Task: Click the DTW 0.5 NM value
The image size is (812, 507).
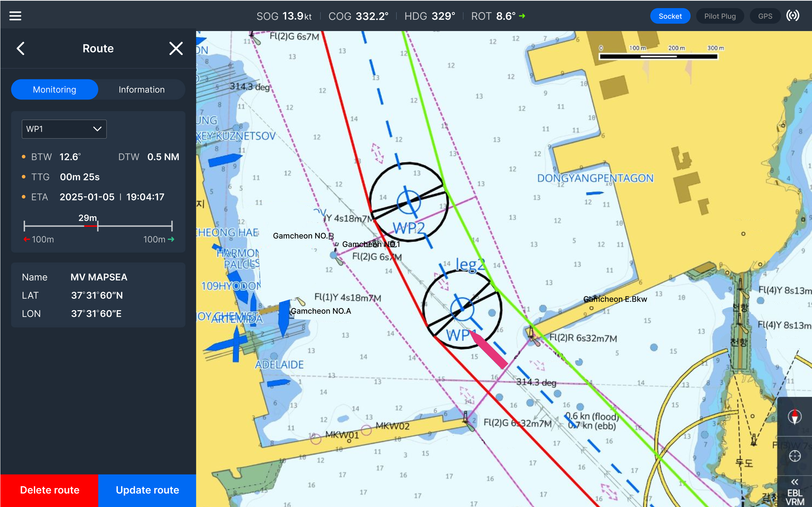Action: [x=163, y=157]
